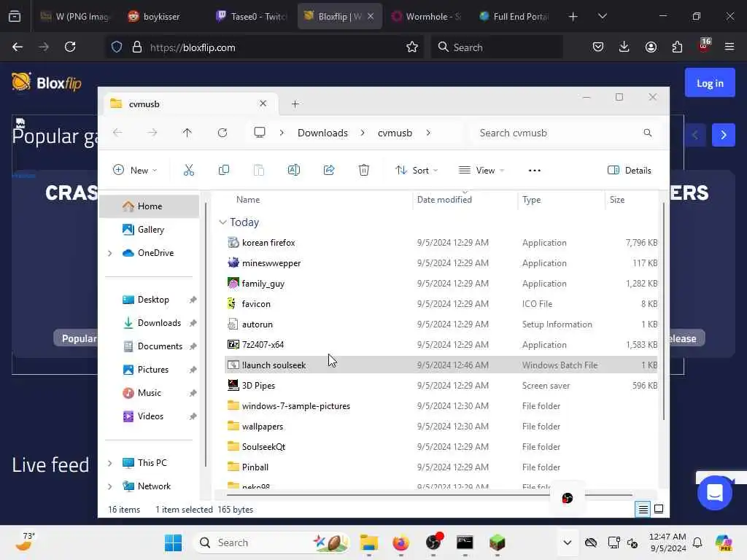Click the Rename icon in Explorer toolbar

point(293,170)
